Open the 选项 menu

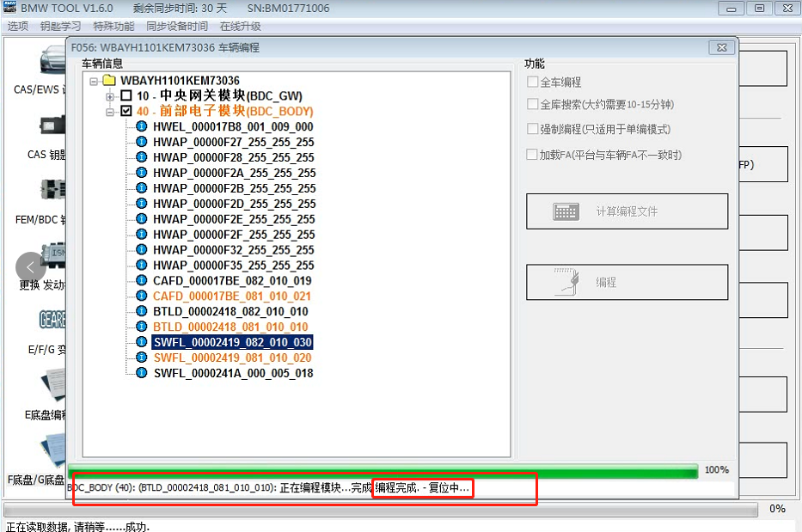[18, 26]
